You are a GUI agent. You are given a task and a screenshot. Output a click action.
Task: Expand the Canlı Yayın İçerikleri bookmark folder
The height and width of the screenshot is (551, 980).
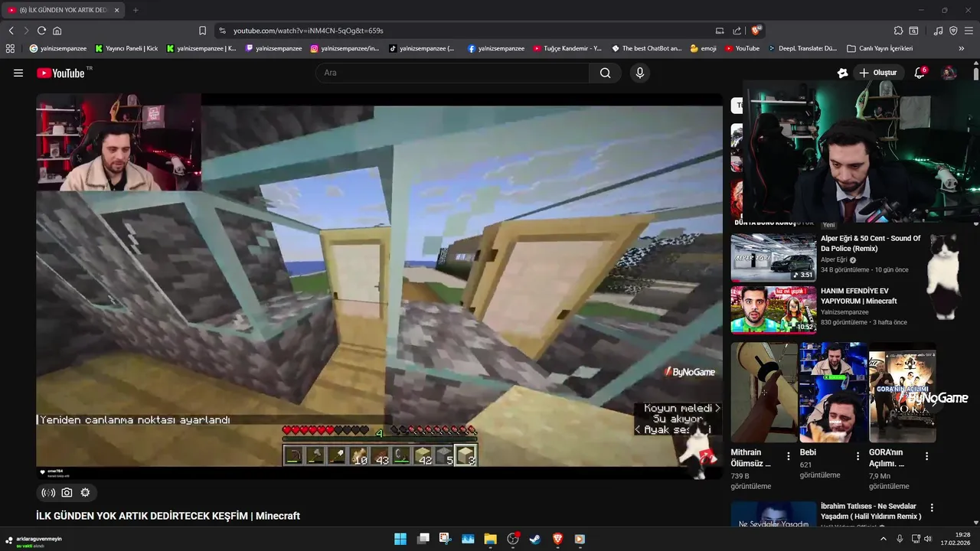point(880,48)
